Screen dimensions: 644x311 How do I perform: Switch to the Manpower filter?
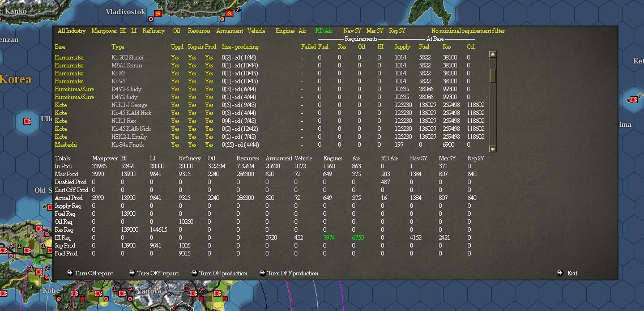point(104,31)
